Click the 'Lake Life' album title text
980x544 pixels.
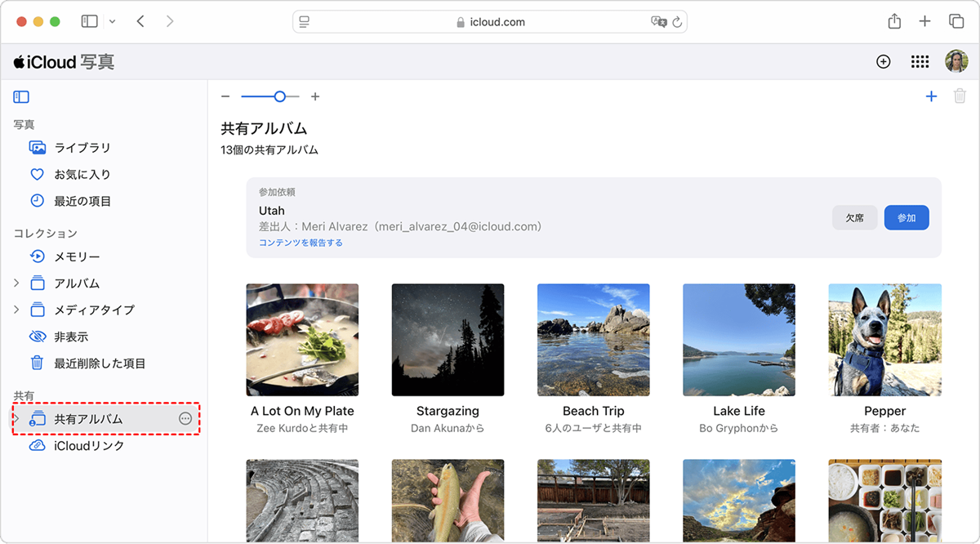tap(739, 411)
